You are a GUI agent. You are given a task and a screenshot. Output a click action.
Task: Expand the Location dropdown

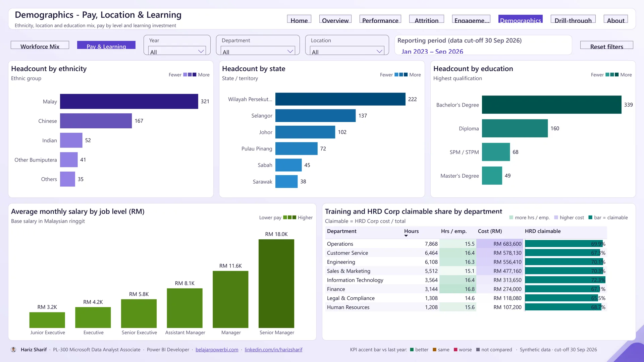tap(347, 51)
